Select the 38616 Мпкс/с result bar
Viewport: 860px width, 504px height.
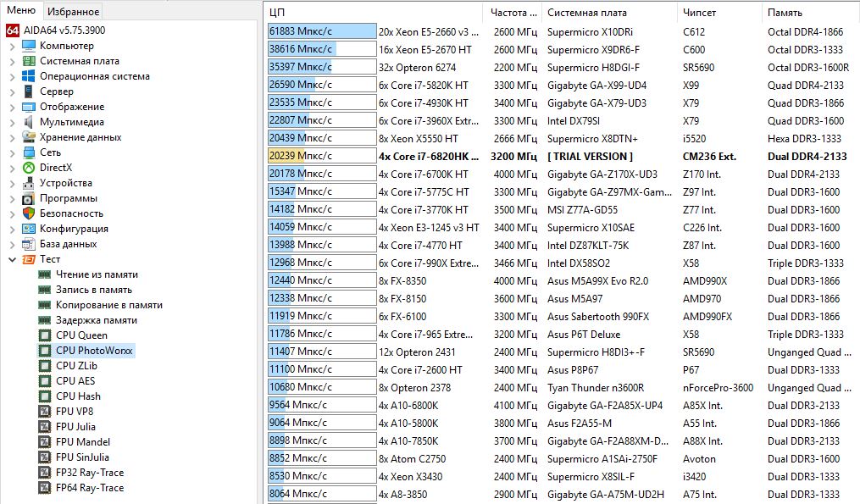[322, 49]
